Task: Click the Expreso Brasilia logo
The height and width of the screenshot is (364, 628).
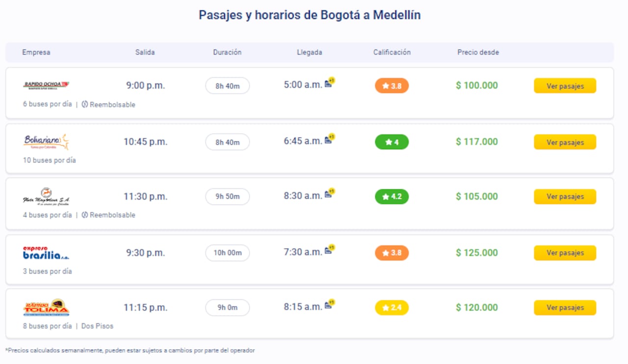Action: click(46, 252)
